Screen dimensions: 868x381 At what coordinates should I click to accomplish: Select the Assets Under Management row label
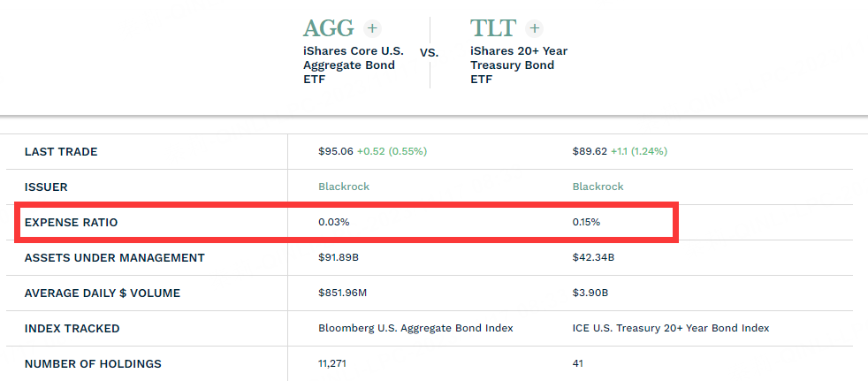click(114, 257)
